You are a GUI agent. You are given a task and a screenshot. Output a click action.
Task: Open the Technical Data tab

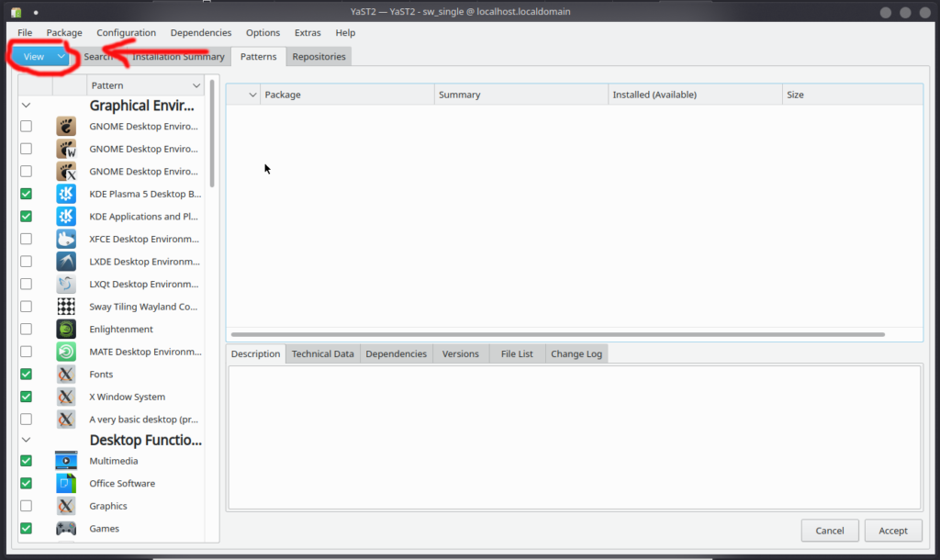(x=322, y=353)
